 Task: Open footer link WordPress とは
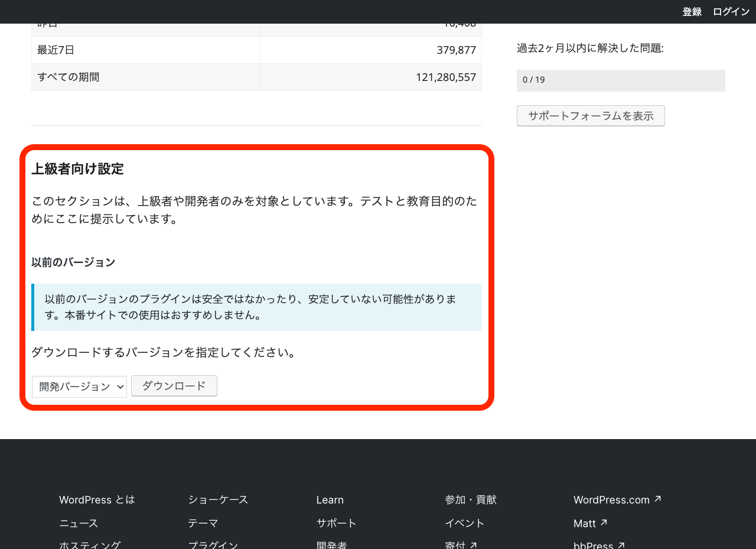97,500
